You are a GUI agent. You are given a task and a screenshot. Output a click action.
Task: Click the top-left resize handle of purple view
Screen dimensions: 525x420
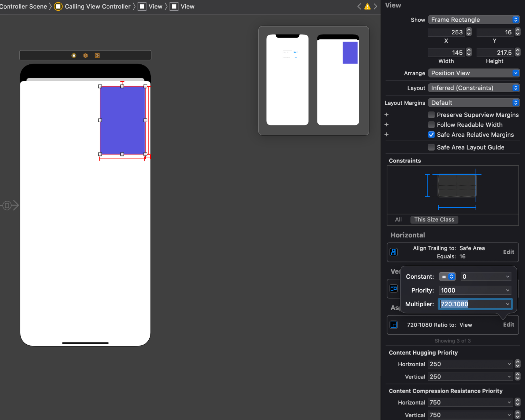[x=100, y=86]
